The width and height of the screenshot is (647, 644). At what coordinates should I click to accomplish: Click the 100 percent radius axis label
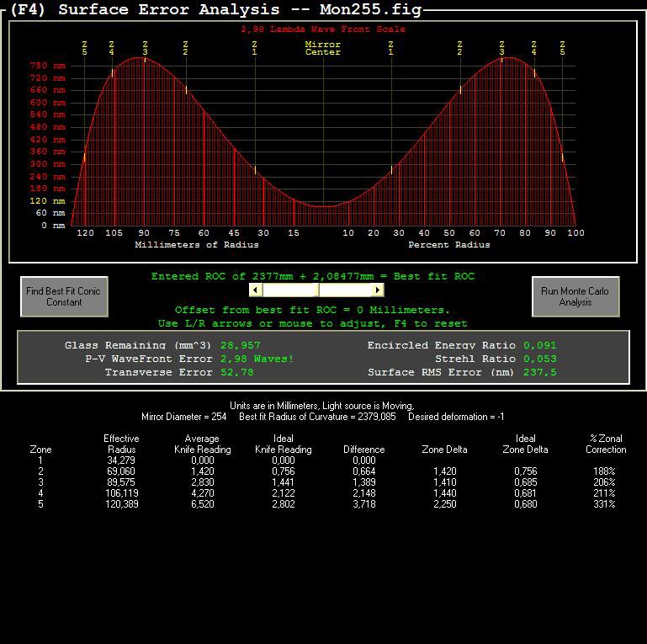575,233
